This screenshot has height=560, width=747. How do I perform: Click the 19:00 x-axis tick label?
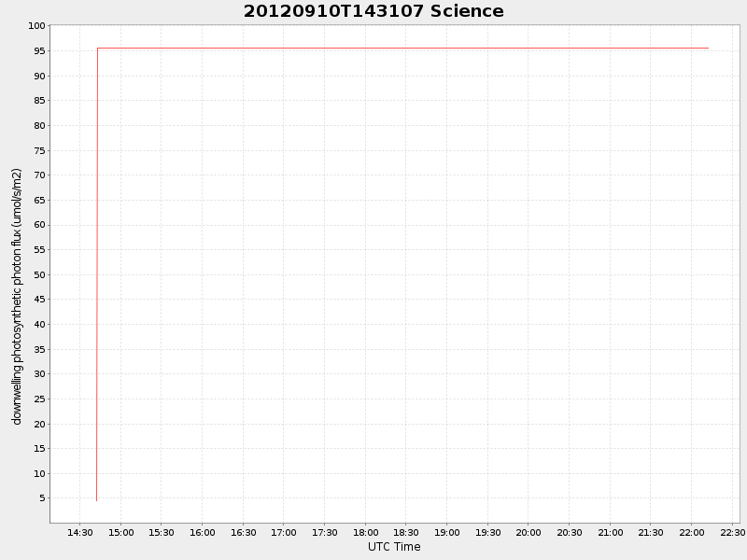point(447,532)
